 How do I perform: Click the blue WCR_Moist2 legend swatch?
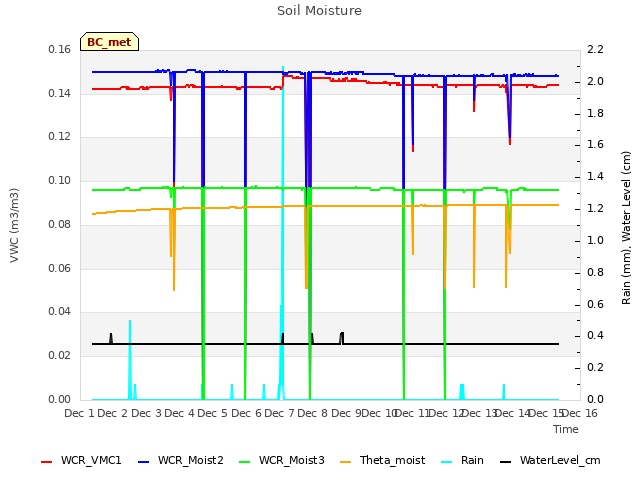click(144, 462)
